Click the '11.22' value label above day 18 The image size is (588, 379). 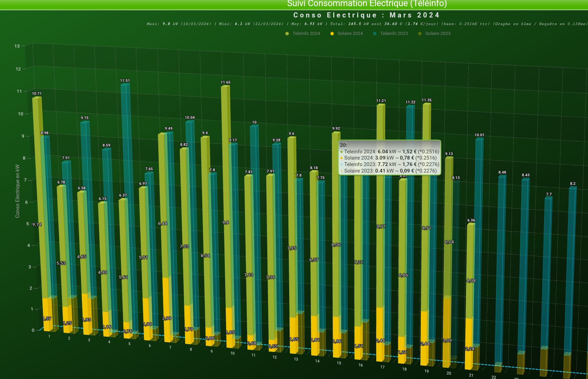tap(411, 102)
